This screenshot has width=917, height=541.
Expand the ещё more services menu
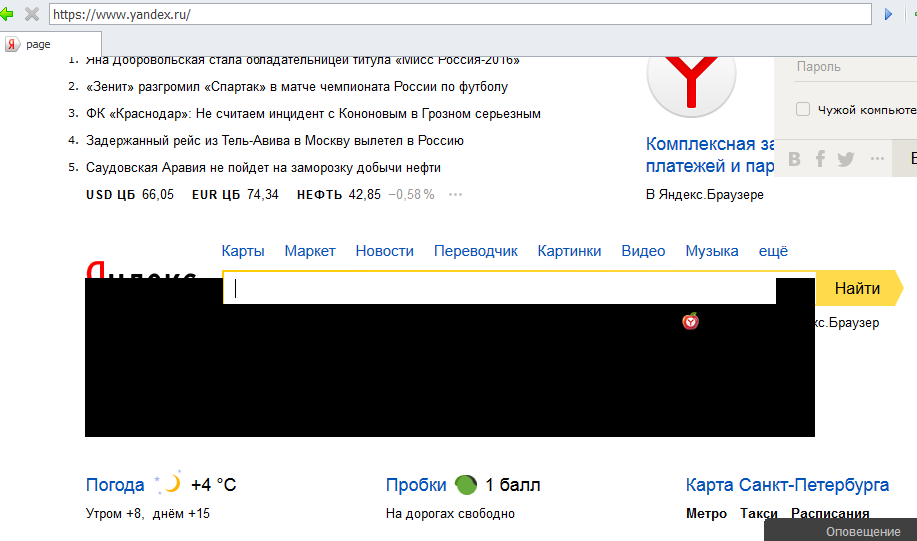(x=773, y=251)
